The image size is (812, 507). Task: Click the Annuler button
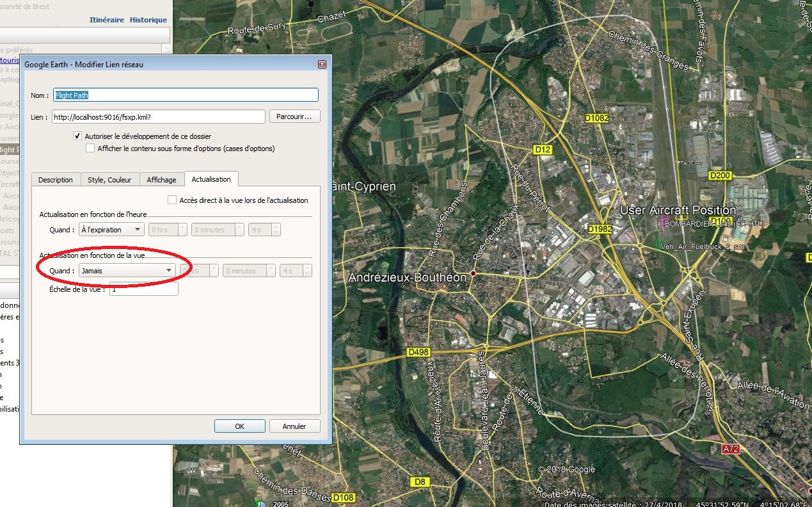point(294,426)
